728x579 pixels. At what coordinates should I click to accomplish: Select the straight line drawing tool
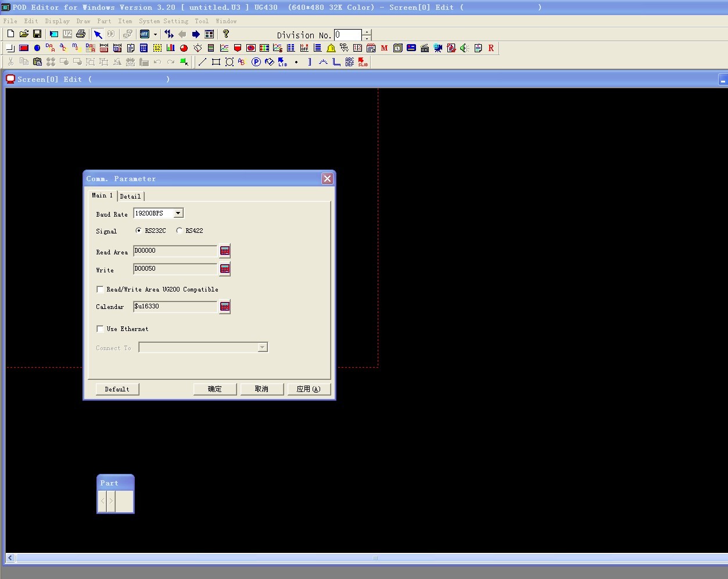tap(202, 62)
